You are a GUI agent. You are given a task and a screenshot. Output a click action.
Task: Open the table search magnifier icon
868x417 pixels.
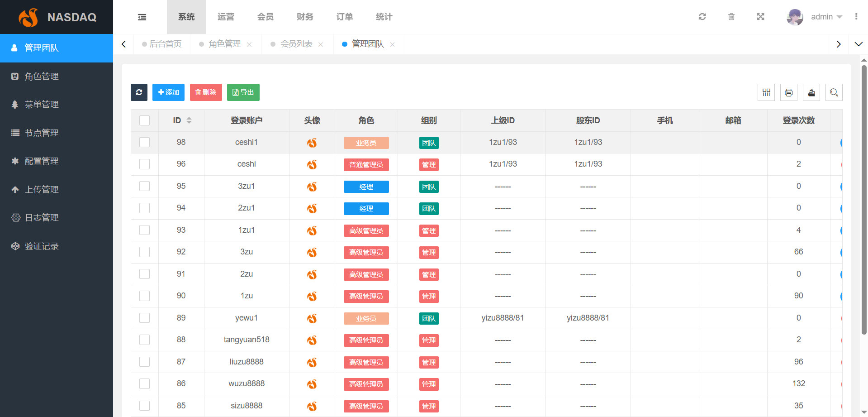pyautogui.click(x=834, y=92)
